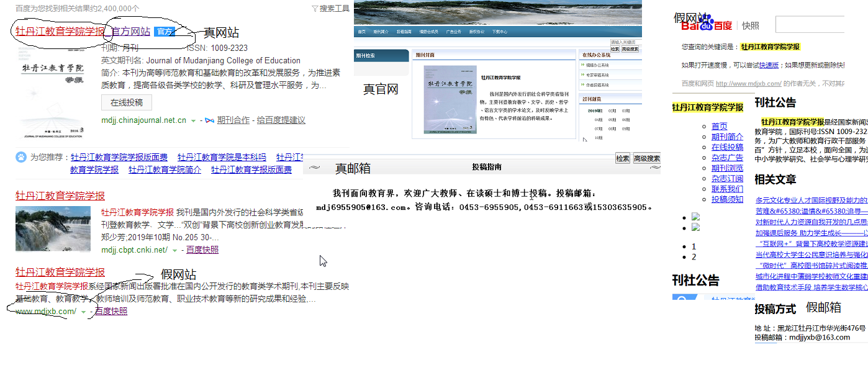Open the 首页 tab in the blue nav bar

click(x=362, y=32)
